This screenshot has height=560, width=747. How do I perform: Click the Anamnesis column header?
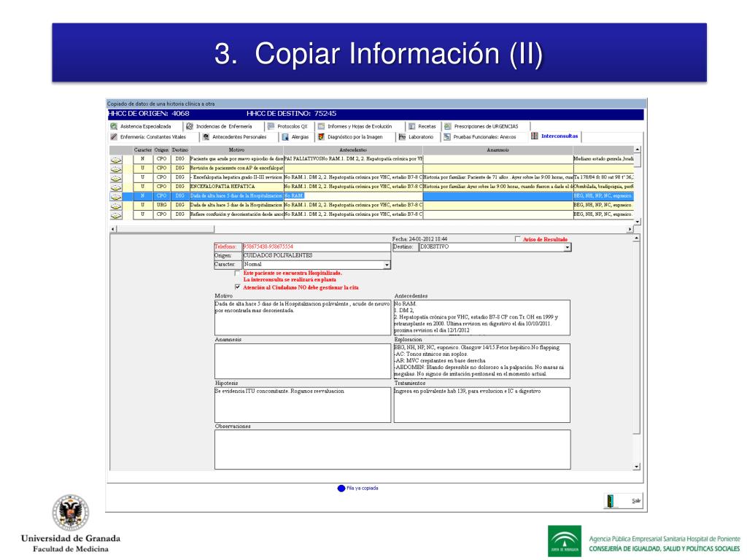point(498,150)
